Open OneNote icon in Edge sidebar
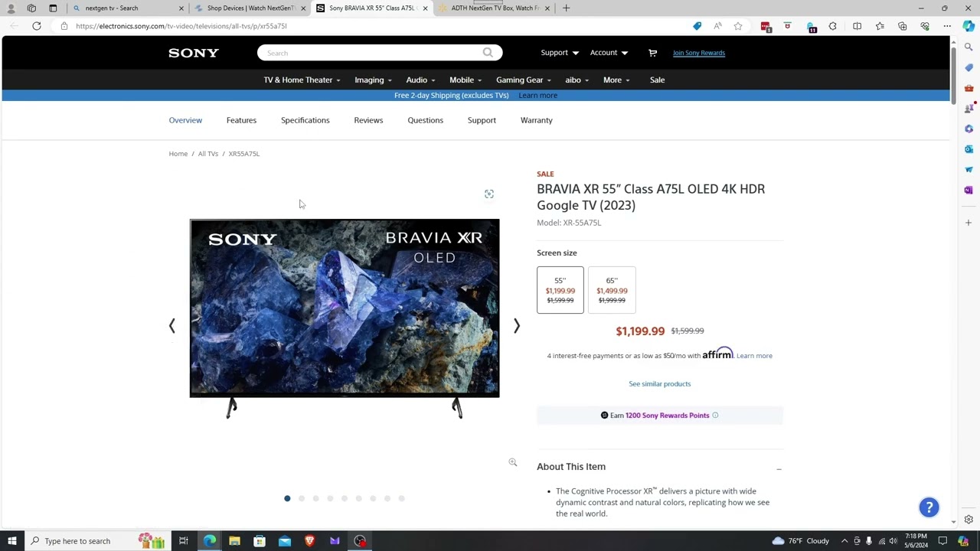Screen dimensions: 980x551 click(x=969, y=190)
